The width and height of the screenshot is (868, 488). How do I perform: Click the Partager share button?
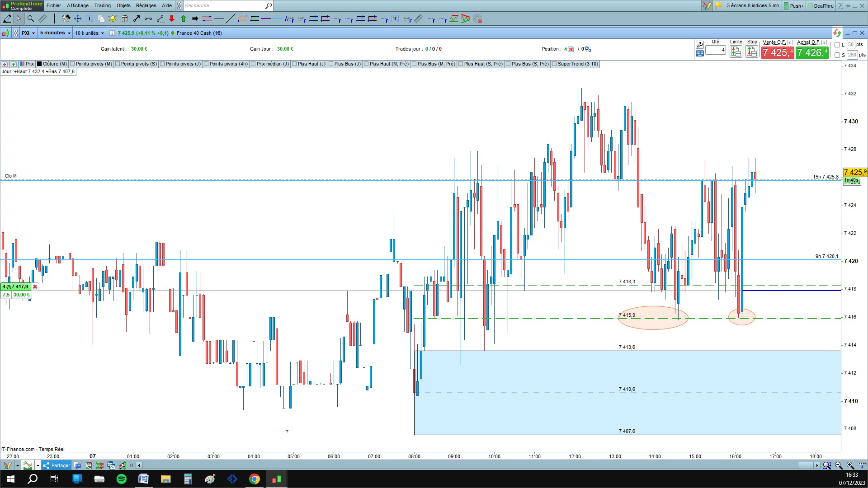click(x=57, y=465)
